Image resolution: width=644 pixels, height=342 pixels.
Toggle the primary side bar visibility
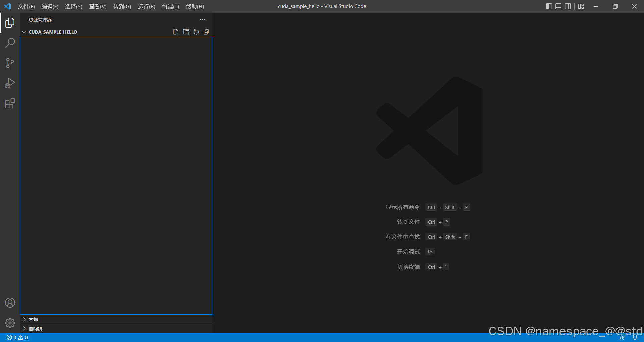click(x=549, y=6)
